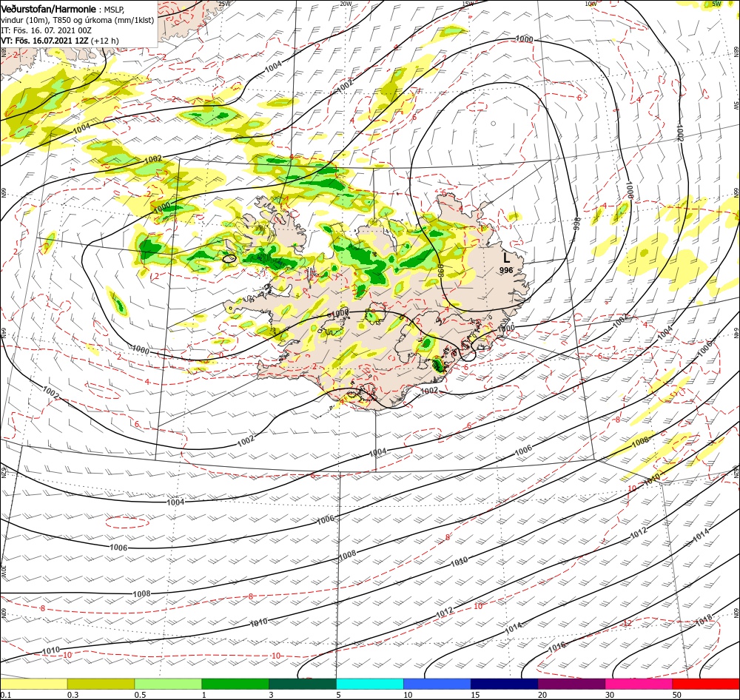Select the dark green 3 mm legend swatch
This screenshot has width=740, height=700.
tap(303, 684)
